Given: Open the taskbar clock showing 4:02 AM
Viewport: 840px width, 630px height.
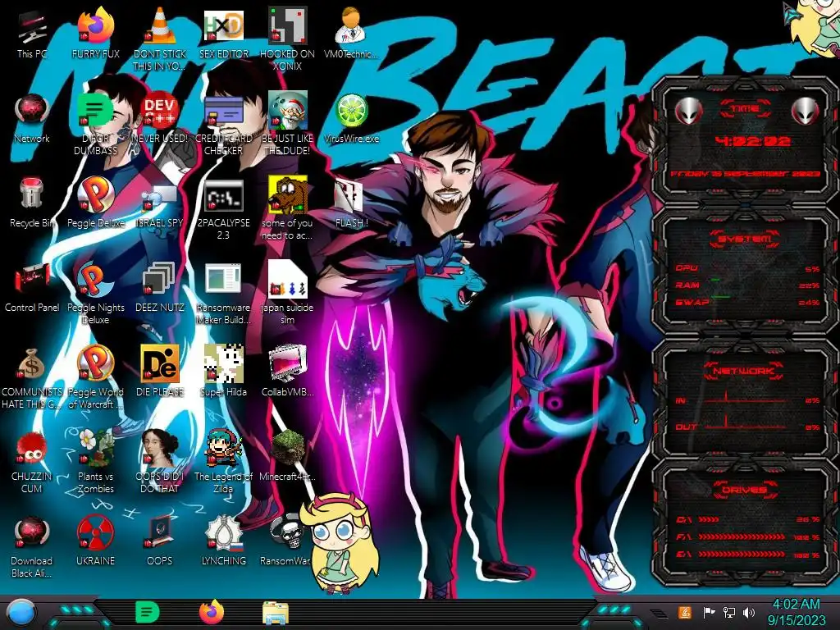Looking at the screenshot, I should coord(796,612).
